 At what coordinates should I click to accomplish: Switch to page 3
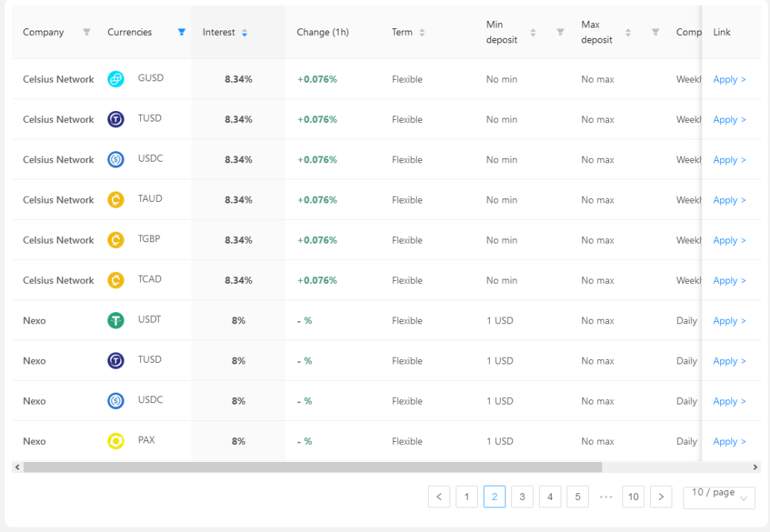coord(522,497)
